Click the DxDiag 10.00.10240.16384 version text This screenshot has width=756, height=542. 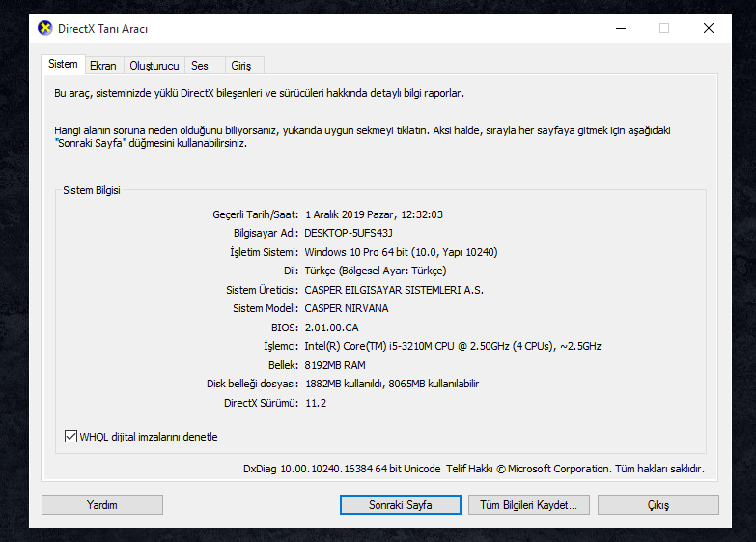(x=342, y=469)
